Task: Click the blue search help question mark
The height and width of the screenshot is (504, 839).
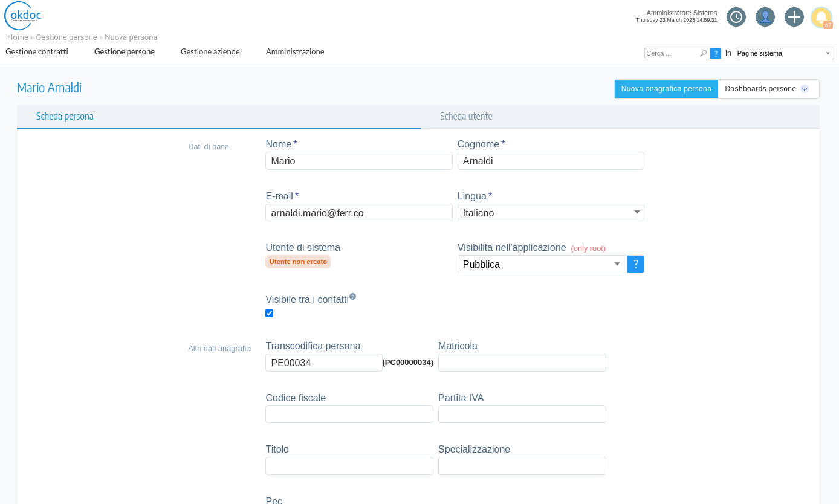Action: (x=716, y=54)
